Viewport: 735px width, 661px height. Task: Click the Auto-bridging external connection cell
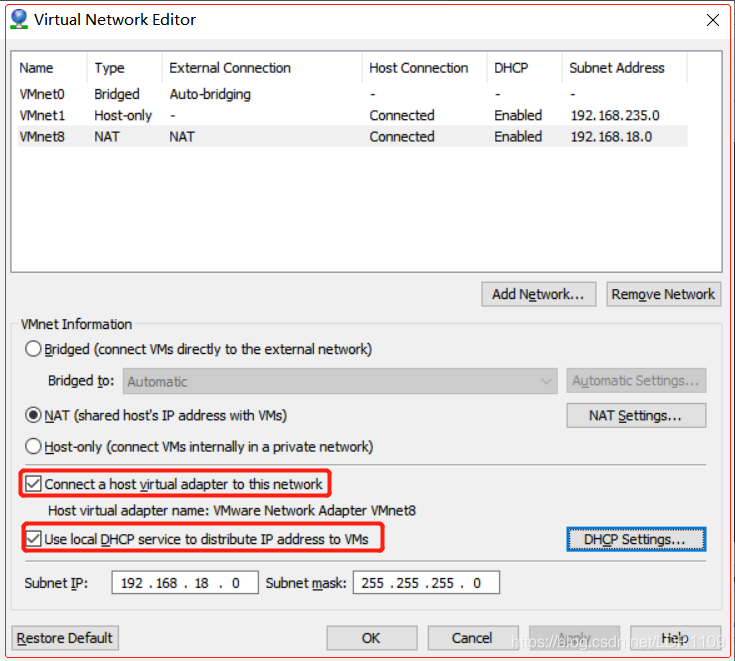point(210,94)
